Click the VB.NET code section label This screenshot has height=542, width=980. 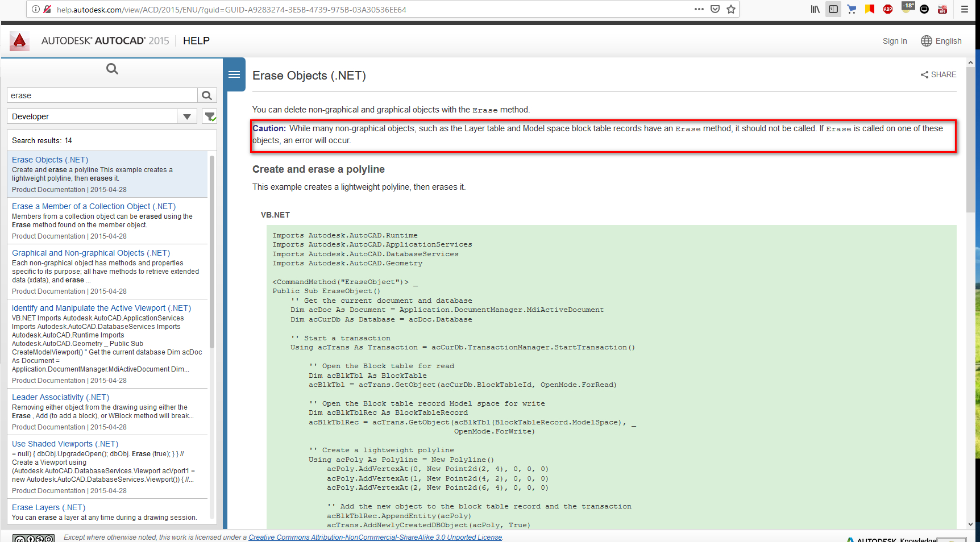click(x=275, y=215)
